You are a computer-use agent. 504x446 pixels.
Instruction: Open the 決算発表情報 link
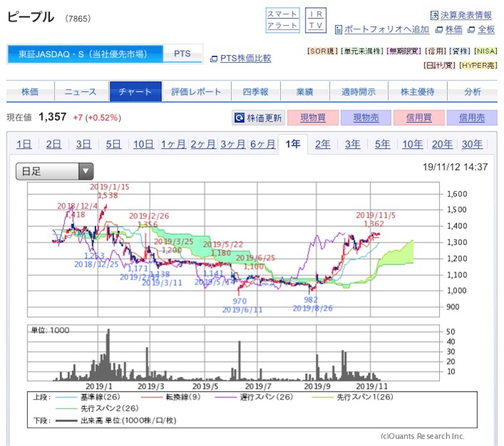466,15
